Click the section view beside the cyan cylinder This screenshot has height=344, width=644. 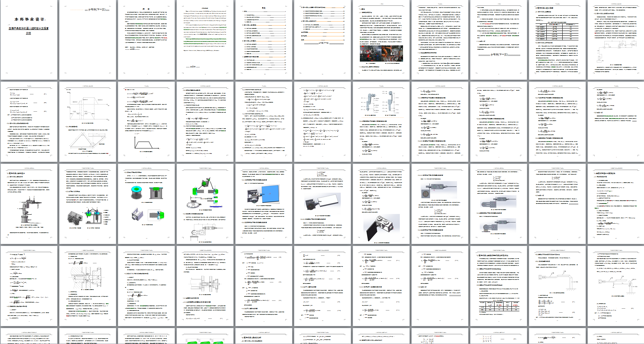[156, 193]
